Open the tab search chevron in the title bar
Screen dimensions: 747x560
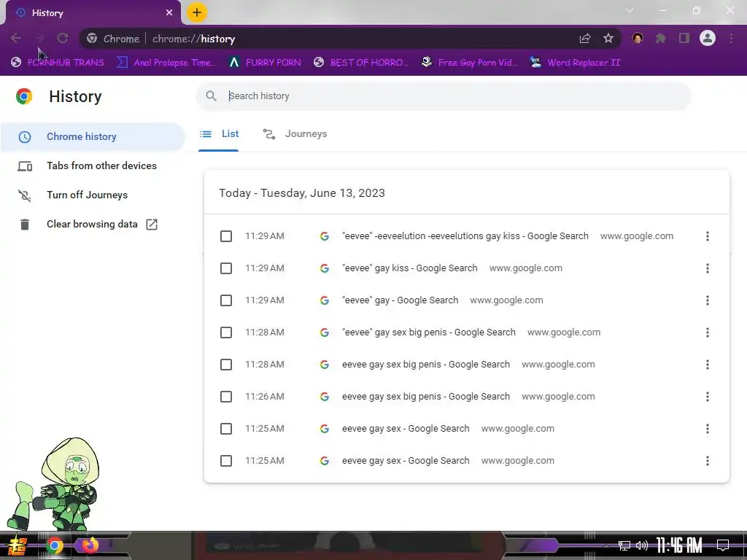click(630, 10)
